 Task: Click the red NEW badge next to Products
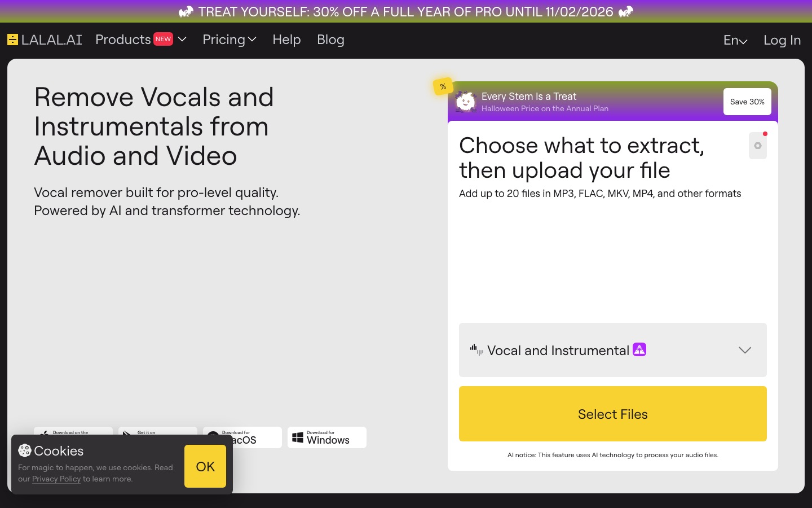(x=164, y=39)
